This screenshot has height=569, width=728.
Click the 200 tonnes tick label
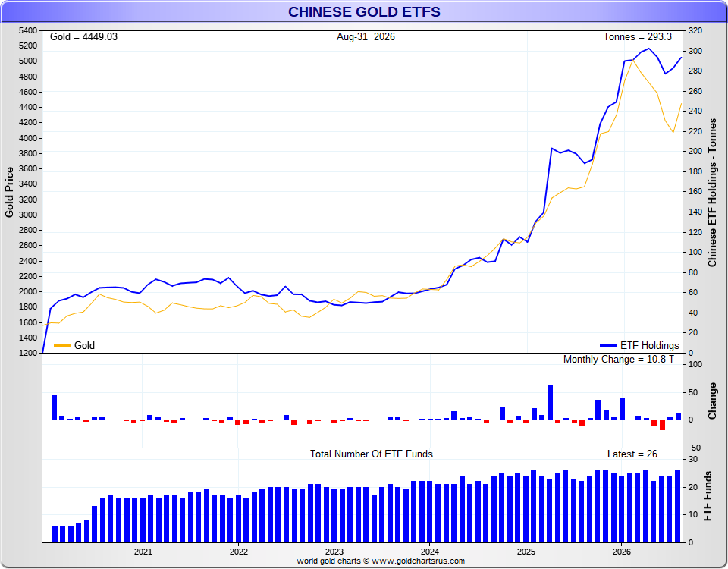(695, 152)
